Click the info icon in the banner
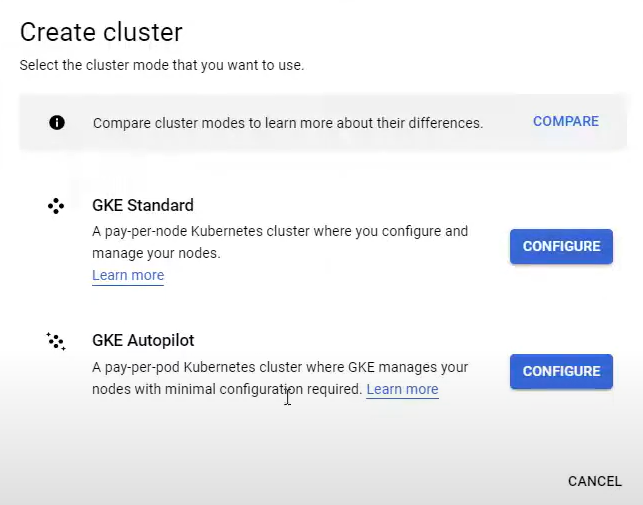 [x=57, y=123]
